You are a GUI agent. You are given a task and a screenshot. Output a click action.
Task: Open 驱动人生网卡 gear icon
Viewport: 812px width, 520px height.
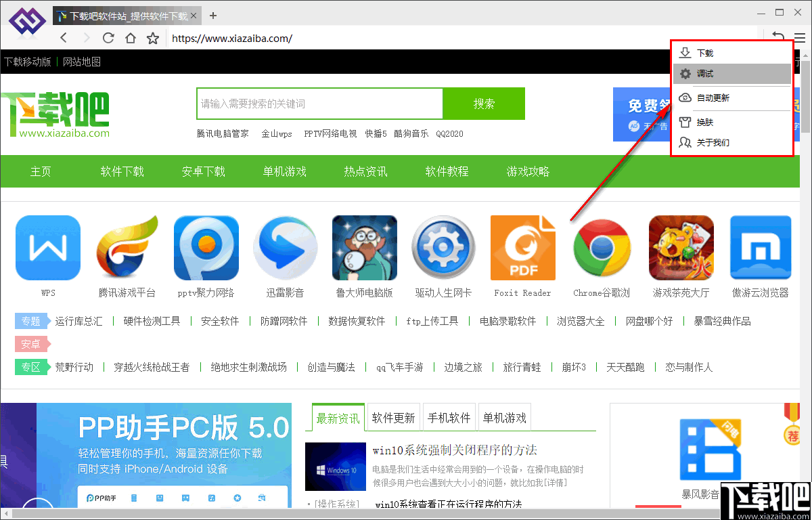tap(444, 248)
